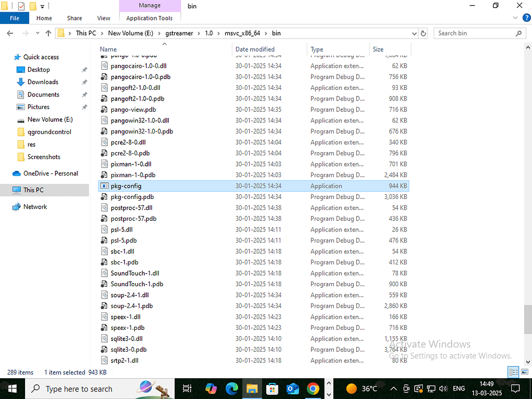The height and width of the screenshot is (399, 532).
Task: Click the Help question mark button
Action: tap(527, 18)
